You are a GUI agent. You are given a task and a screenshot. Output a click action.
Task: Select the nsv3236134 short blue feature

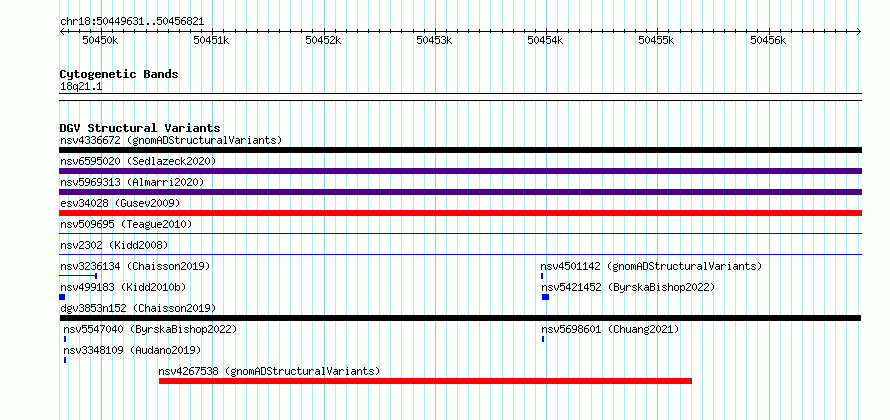coord(78,276)
